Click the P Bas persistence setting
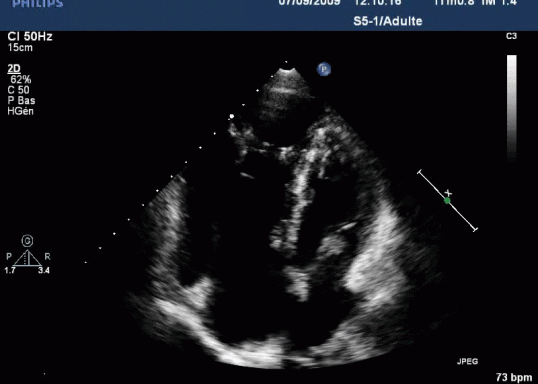Image resolution: width=538 pixels, height=384 pixels. (21, 101)
